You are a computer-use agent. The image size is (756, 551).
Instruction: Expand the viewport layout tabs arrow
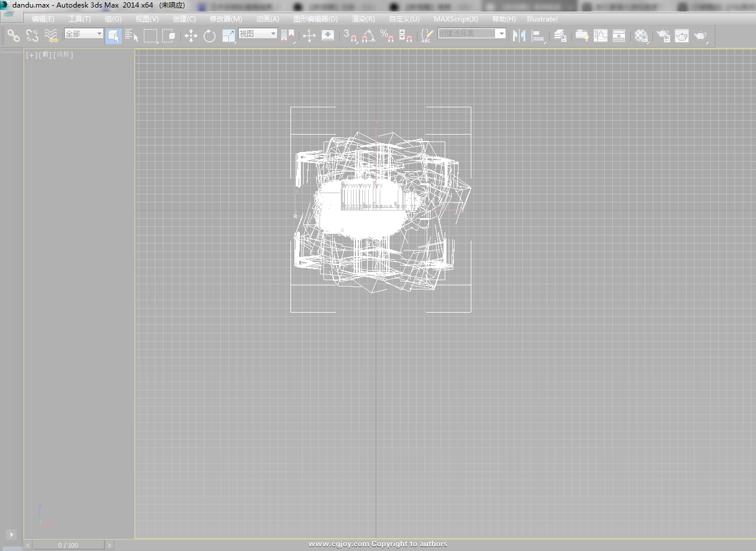coord(11,534)
